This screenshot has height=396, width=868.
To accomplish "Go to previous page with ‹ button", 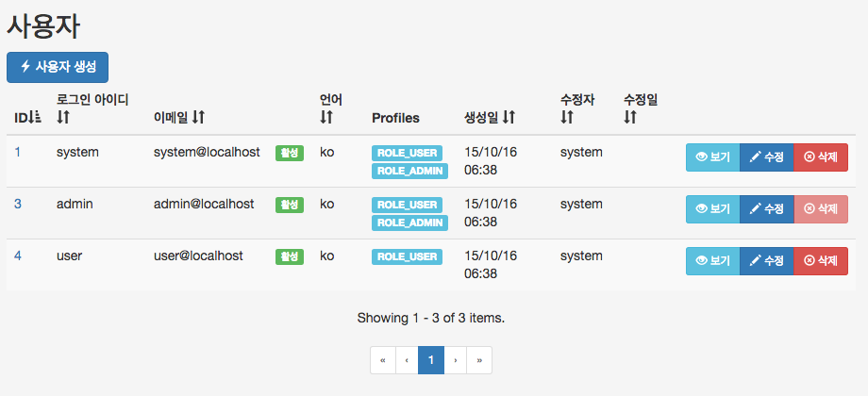I will pyautogui.click(x=407, y=360).
